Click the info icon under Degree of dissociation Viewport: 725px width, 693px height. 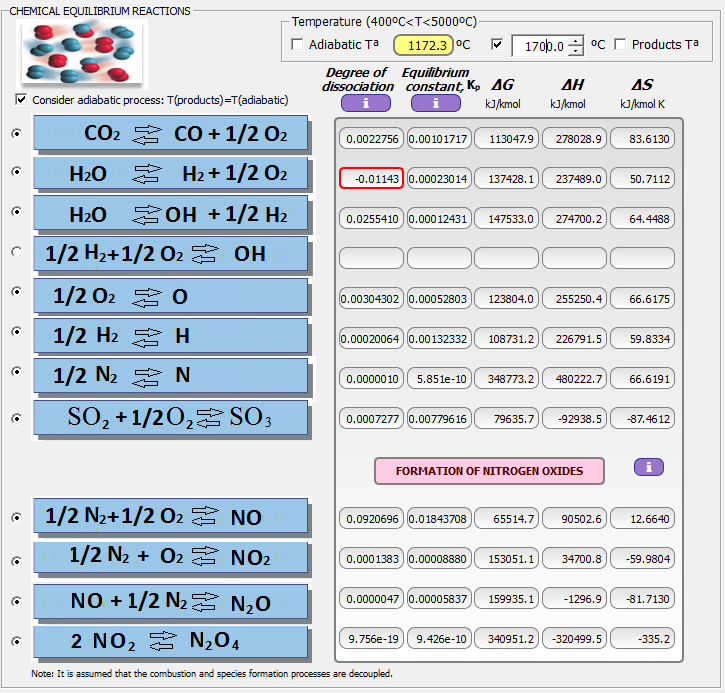(x=365, y=103)
